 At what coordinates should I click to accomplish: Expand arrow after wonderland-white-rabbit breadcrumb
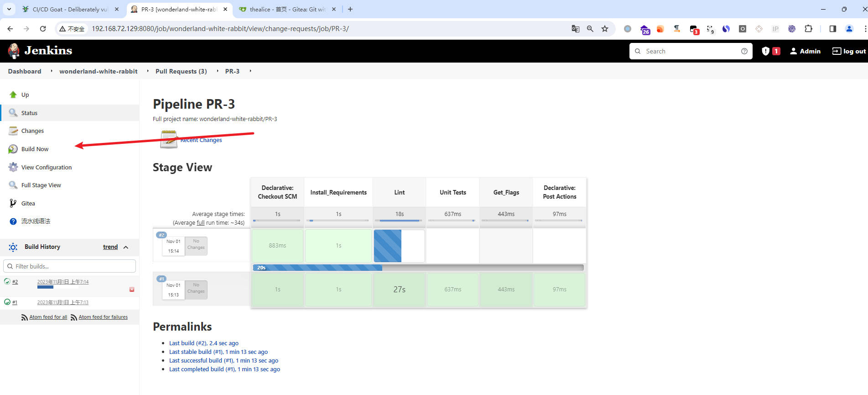148,71
